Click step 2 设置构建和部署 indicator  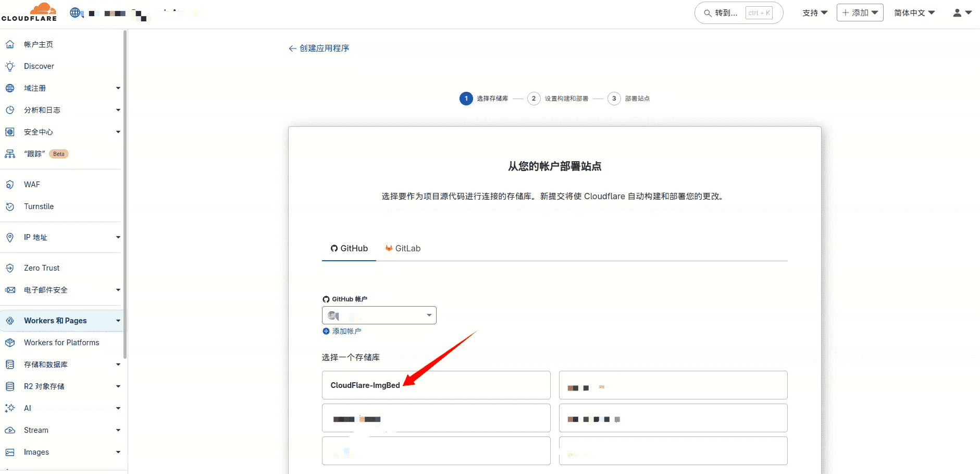[558, 99]
